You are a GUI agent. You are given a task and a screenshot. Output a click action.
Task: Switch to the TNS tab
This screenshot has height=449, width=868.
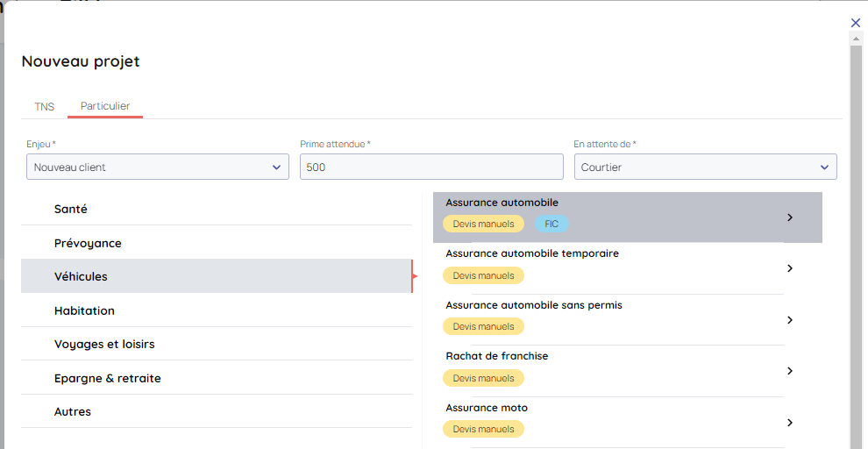[x=45, y=107]
